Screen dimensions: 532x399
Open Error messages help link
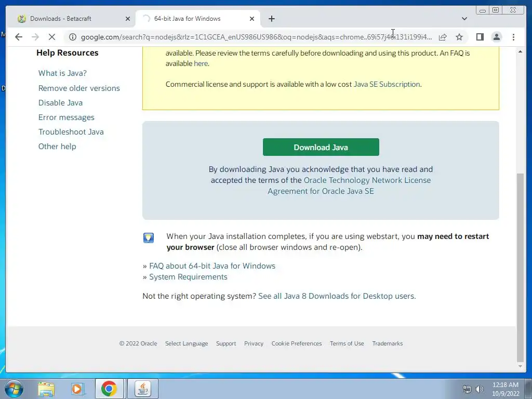click(66, 117)
